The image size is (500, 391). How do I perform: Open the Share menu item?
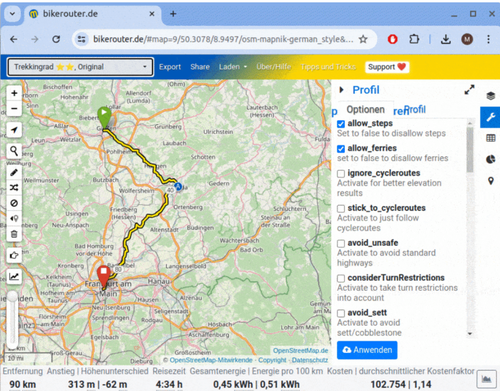pyautogui.click(x=200, y=67)
